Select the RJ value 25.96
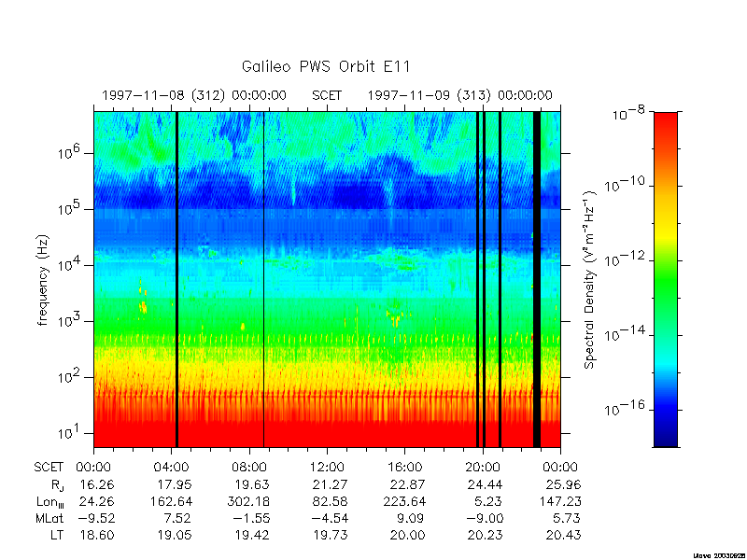Viewport: 747px width, 560px height. coord(564,484)
